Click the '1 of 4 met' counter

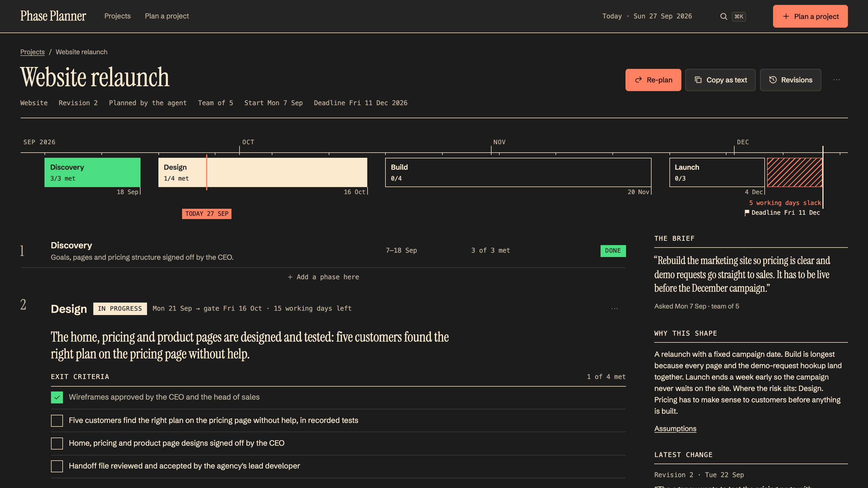(606, 377)
